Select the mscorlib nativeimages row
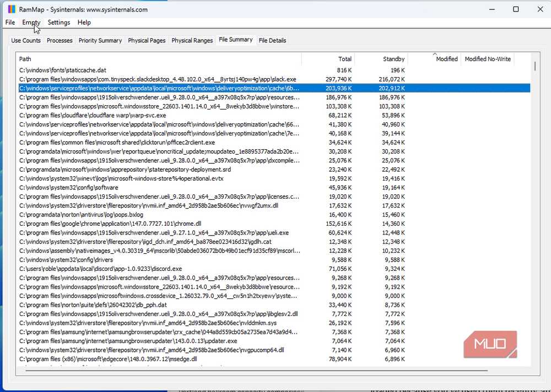Screen dimensions: 551x392 (x=274, y=251)
